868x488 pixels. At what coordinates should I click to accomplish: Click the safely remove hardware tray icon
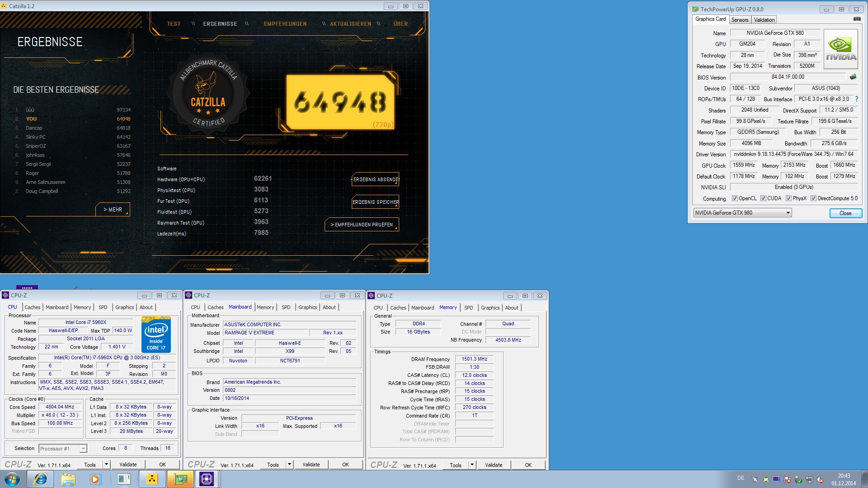[x=798, y=479]
